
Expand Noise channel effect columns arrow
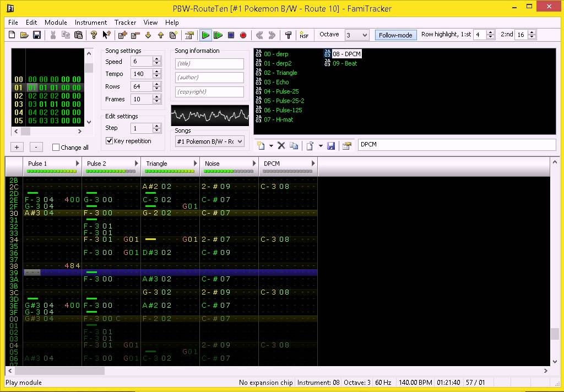(x=254, y=164)
